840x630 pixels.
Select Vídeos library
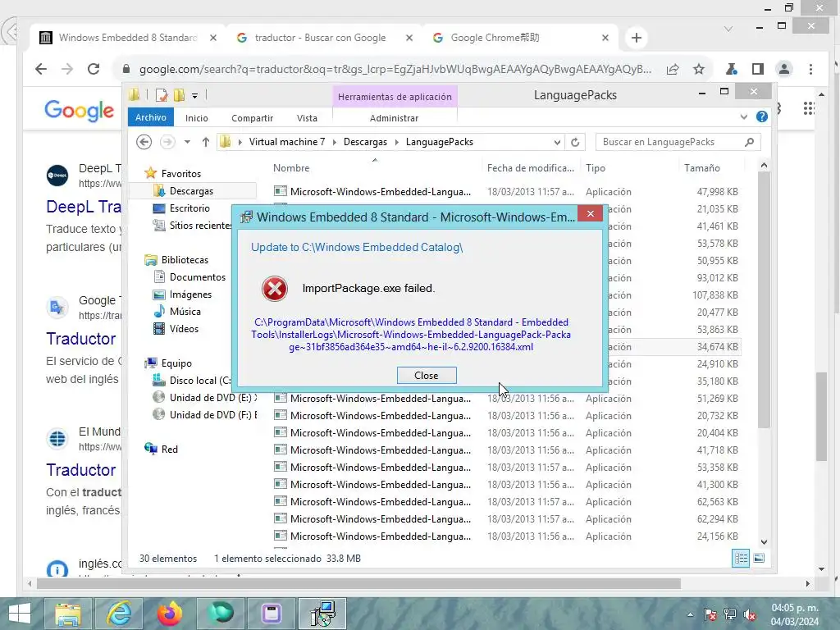point(184,328)
